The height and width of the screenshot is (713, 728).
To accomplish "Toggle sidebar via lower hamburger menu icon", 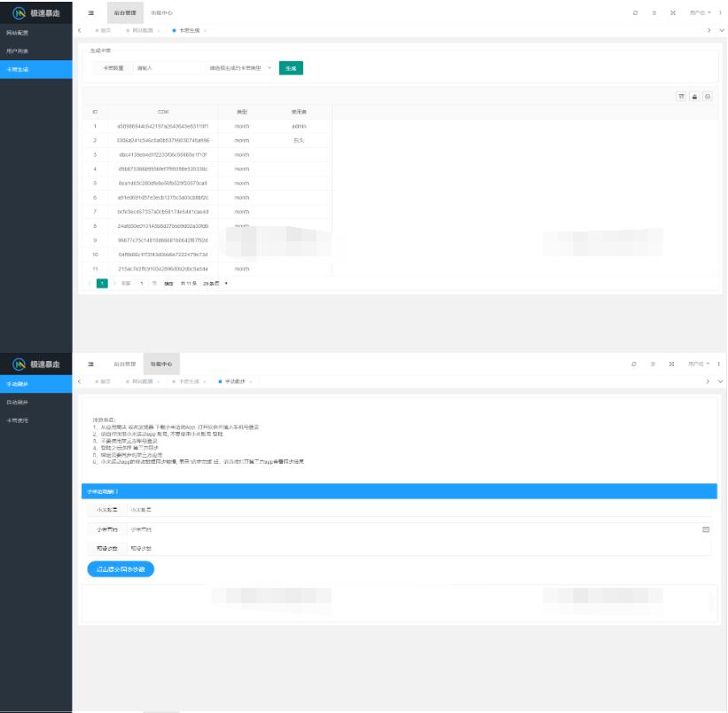I will pos(91,364).
